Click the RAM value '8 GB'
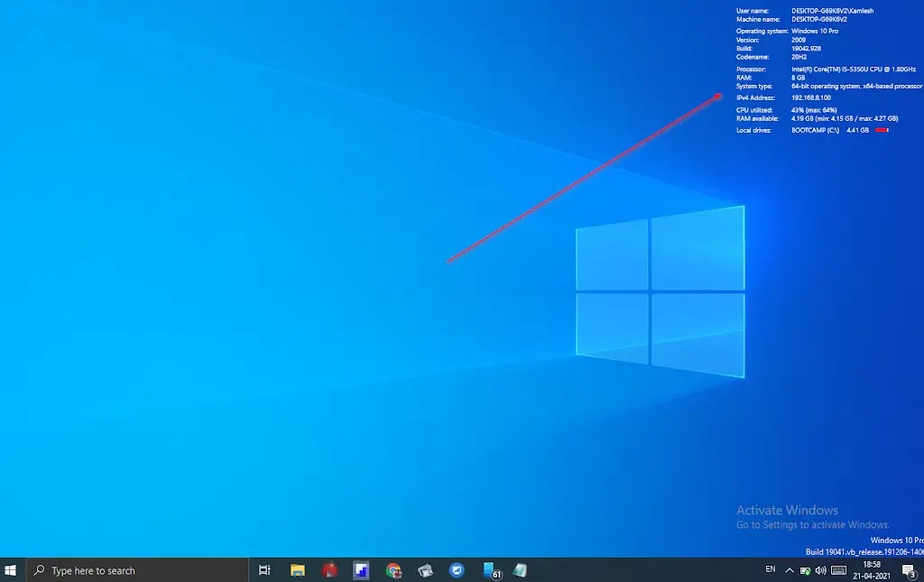 click(799, 78)
